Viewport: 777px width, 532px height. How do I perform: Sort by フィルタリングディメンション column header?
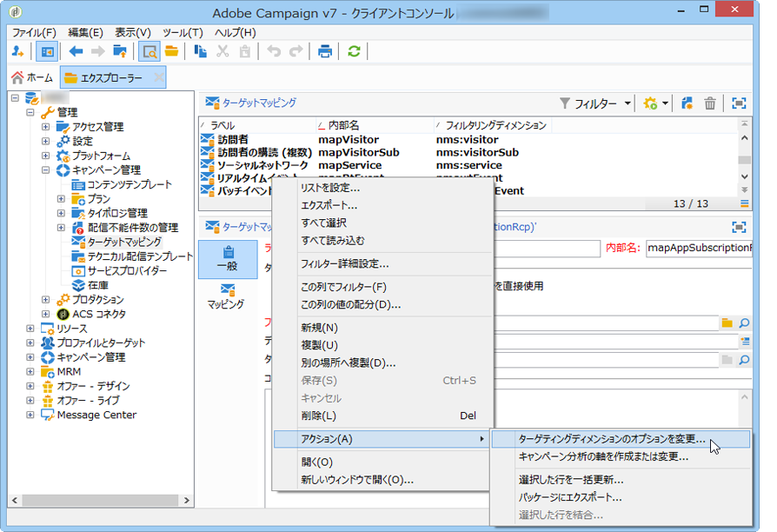click(x=493, y=125)
